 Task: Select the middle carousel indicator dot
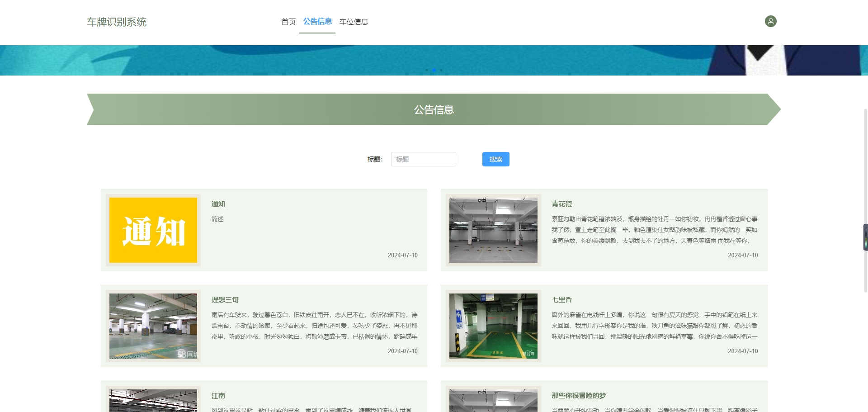click(434, 70)
